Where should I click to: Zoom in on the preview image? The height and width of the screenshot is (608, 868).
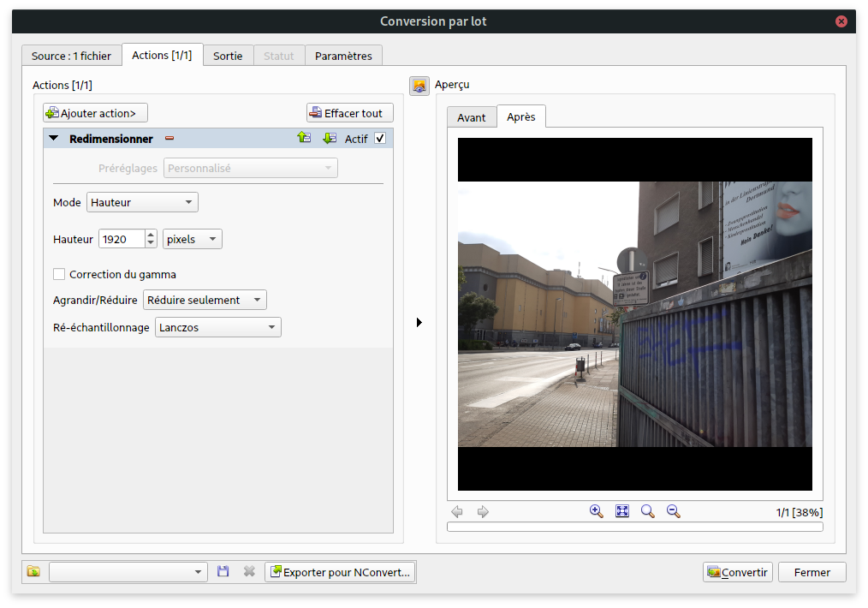597,511
